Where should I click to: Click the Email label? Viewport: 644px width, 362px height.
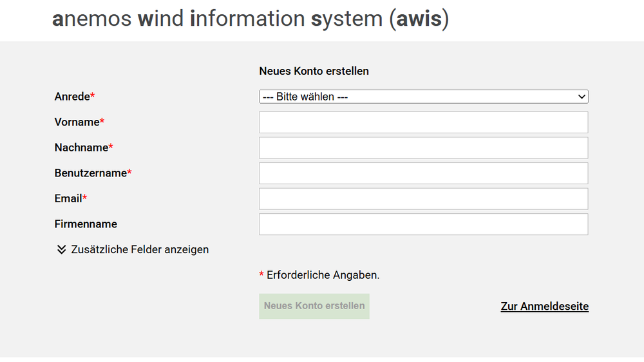(x=71, y=198)
